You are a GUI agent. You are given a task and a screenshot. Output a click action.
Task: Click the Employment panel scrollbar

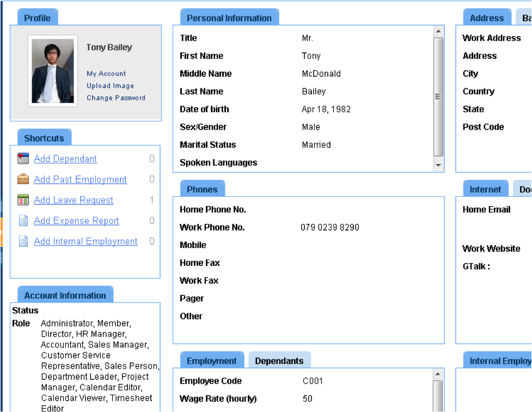click(438, 392)
